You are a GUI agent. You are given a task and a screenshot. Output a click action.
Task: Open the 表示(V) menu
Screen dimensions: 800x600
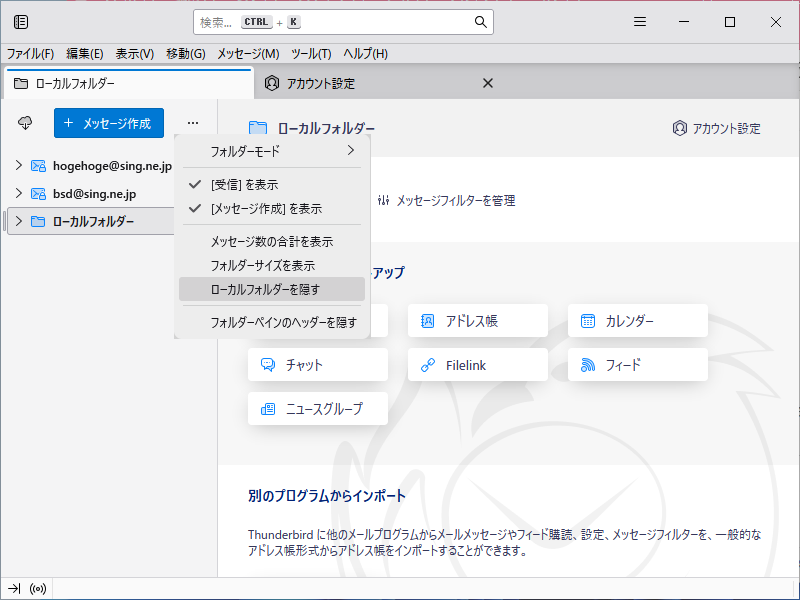click(135, 54)
